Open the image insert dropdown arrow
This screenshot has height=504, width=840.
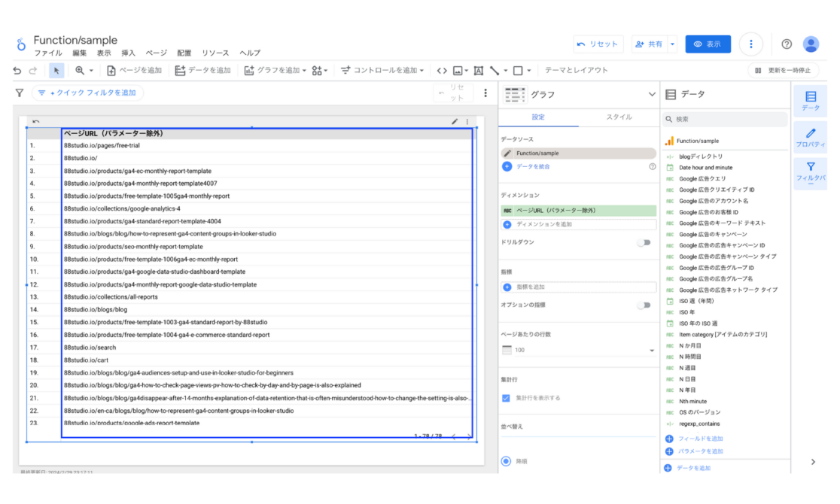(x=467, y=71)
